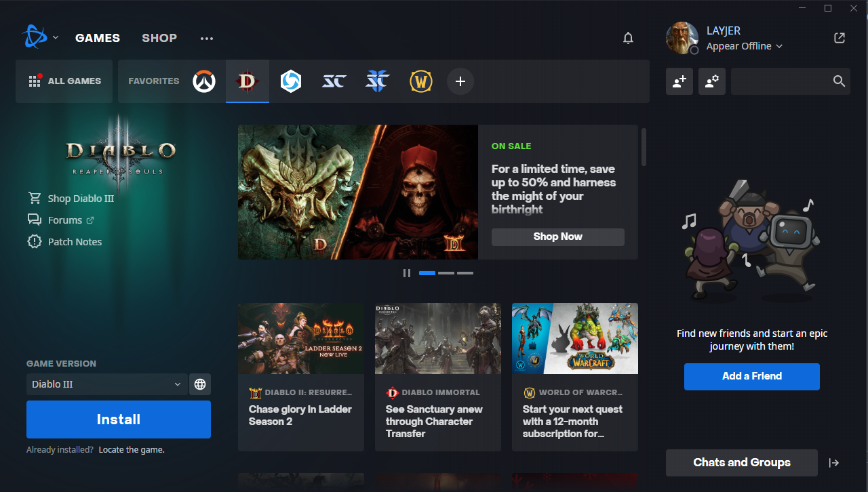Click the blue Install button
This screenshot has height=492, width=868.
[119, 419]
